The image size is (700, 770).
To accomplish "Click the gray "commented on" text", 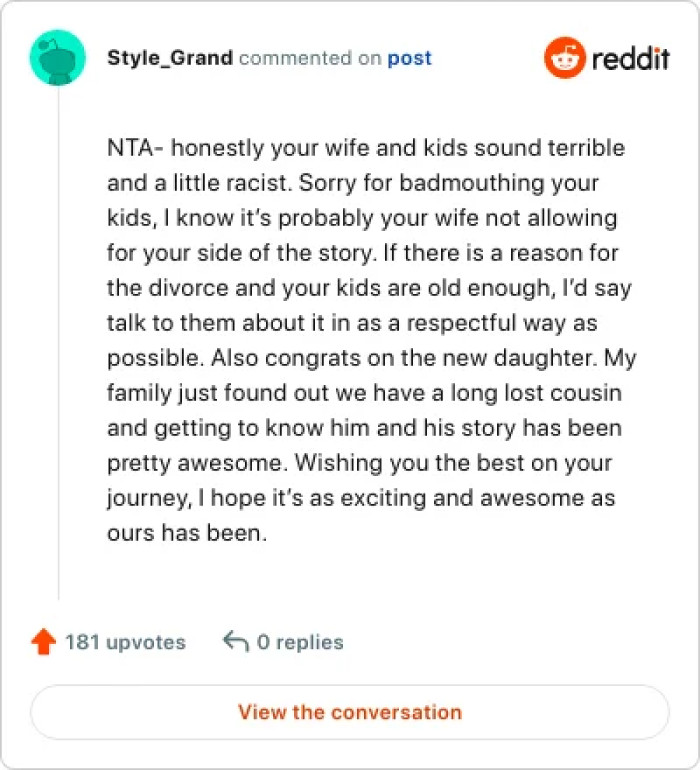I will 310,58.
